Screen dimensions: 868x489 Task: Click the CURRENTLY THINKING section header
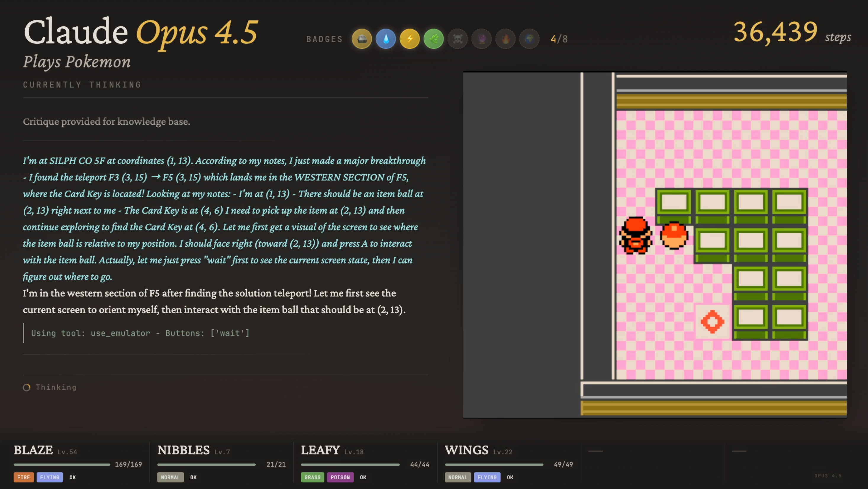[x=82, y=85]
